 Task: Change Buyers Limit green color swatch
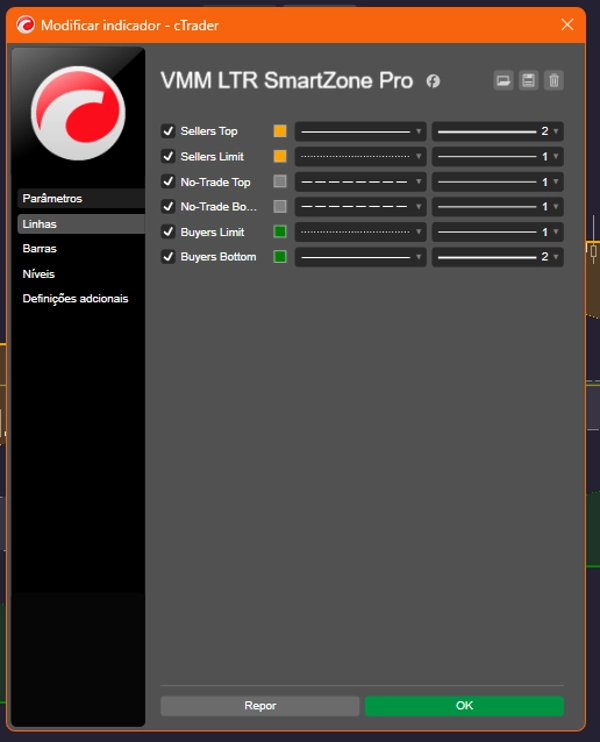click(x=280, y=231)
